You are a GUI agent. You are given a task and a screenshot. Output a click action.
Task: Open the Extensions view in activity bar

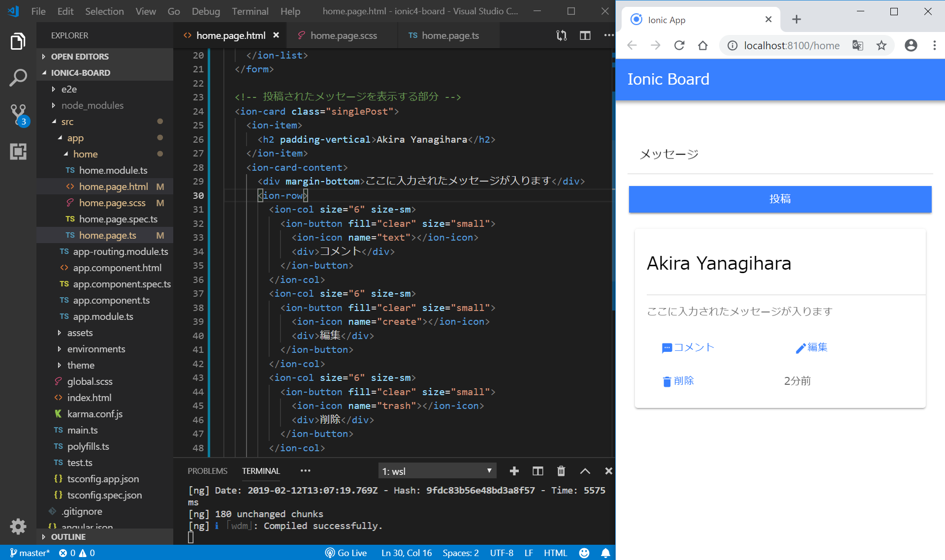click(x=18, y=152)
